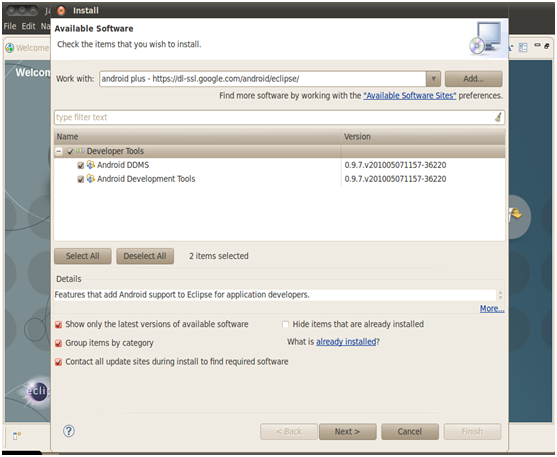Viewport: 557px width, 457px height.
Task: Toggle Group items by category checkbox
Action: (x=59, y=343)
